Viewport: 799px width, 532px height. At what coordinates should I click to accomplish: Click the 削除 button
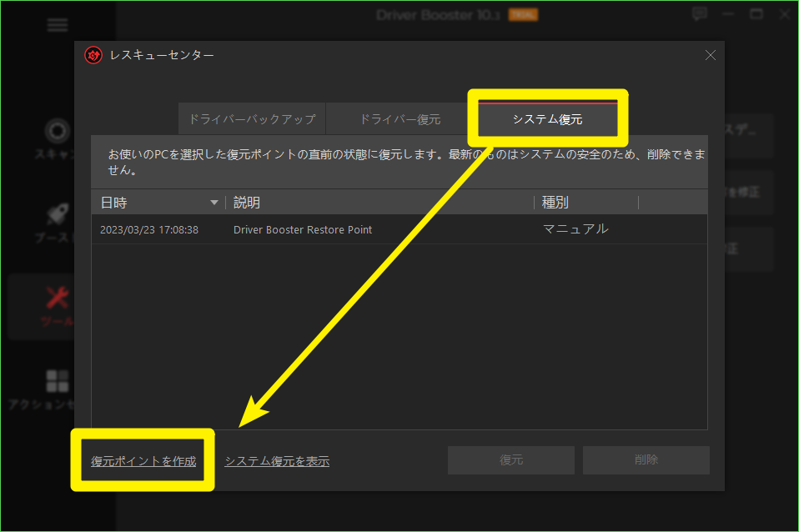click(x=646, y=460)
